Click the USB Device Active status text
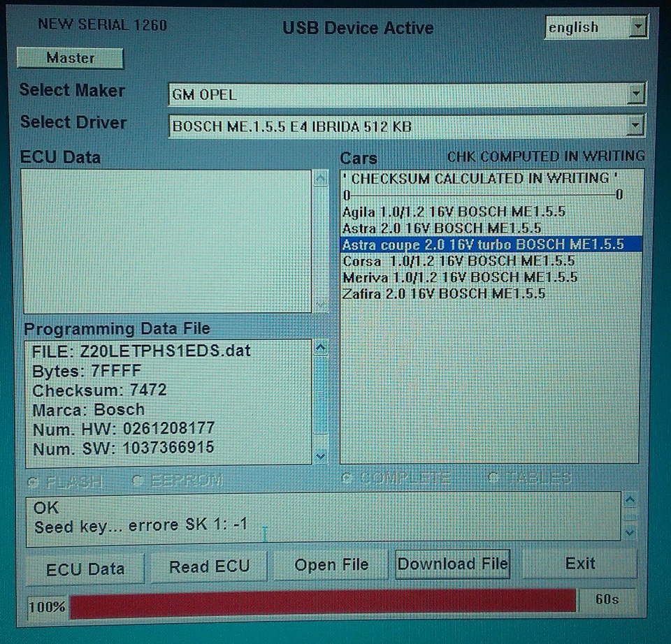The width and height of the screenshot is (671, 644). (358, 28)
